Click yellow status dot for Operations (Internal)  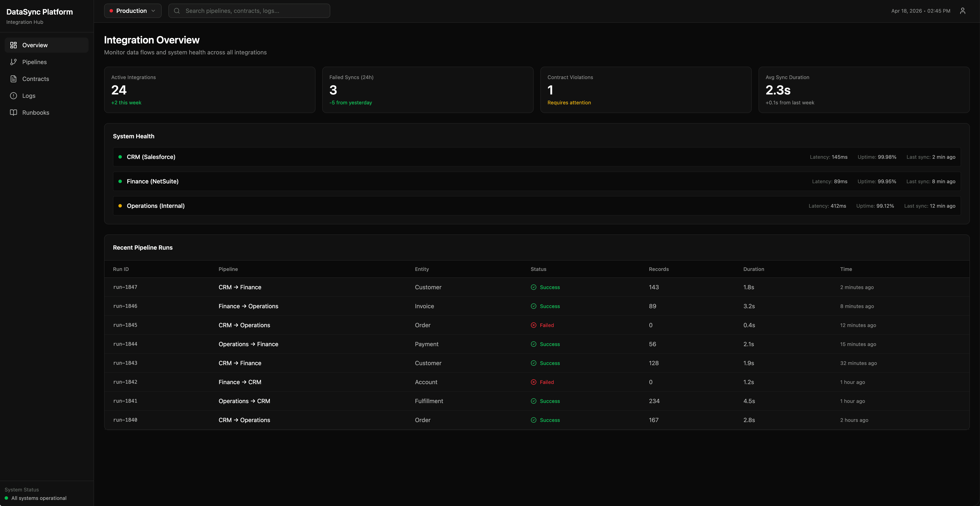(x=120, y=206)
